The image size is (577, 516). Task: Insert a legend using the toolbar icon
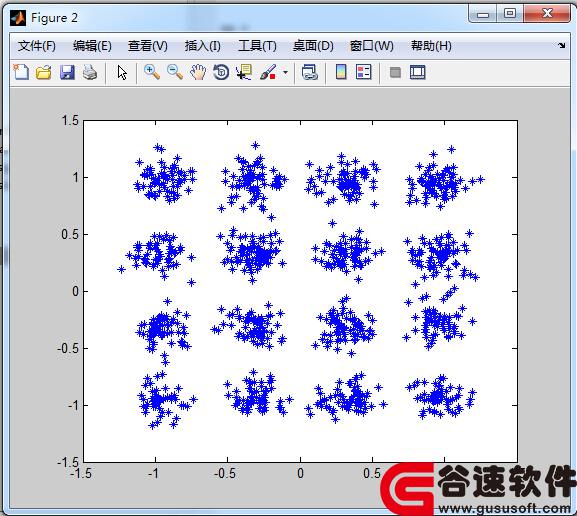[x=364, y=72]
